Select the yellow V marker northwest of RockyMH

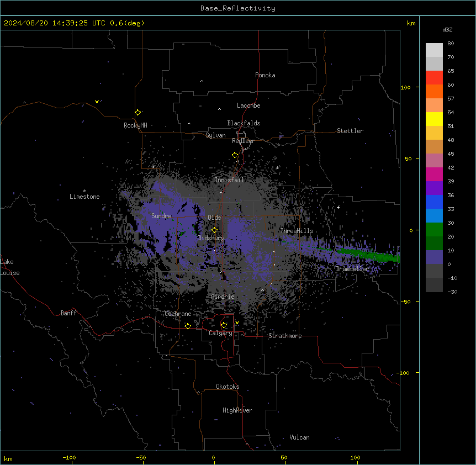[97, 102]
